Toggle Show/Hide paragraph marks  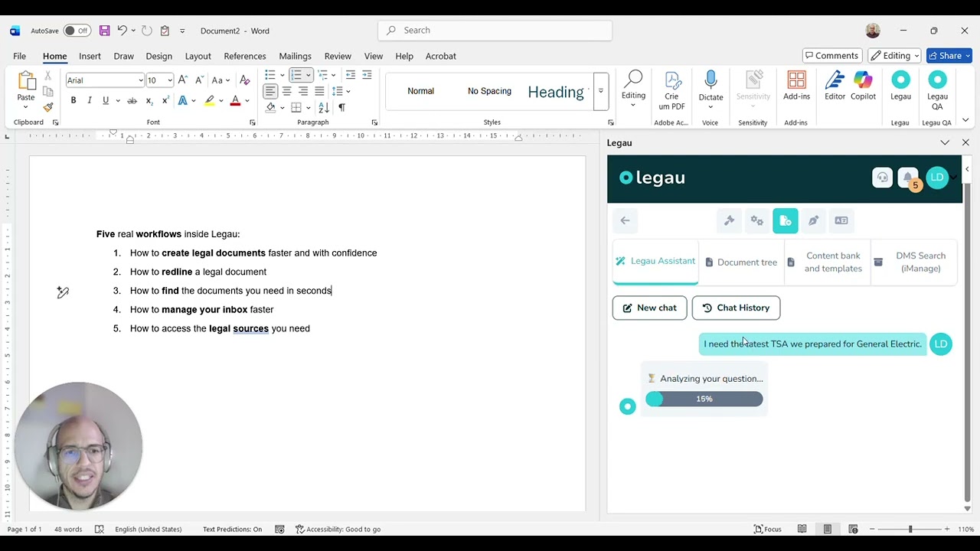coord(341,108)
